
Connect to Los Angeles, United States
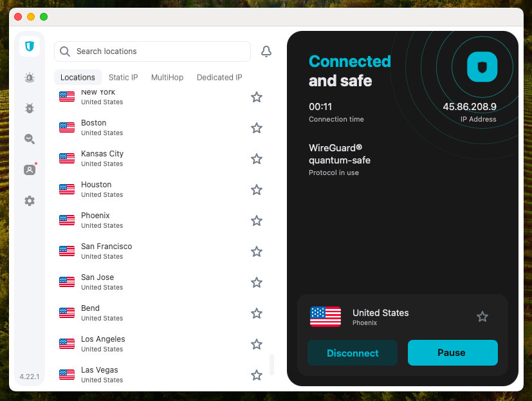[161, 344]
